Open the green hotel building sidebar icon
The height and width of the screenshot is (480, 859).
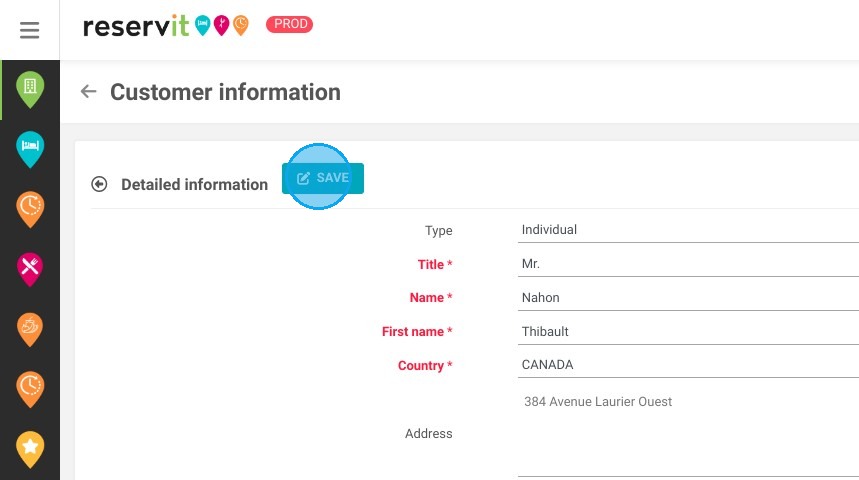coord(30,89)
